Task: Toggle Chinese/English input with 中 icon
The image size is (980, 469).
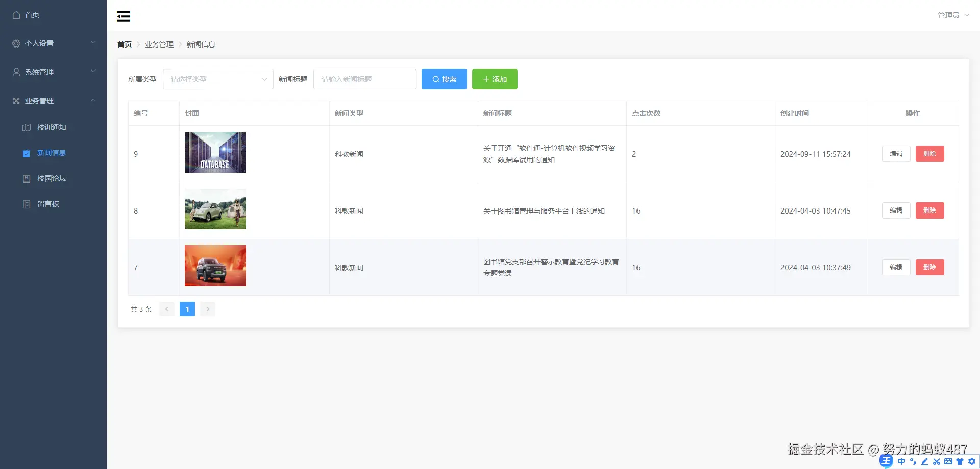Action: (x=901, y=462)
